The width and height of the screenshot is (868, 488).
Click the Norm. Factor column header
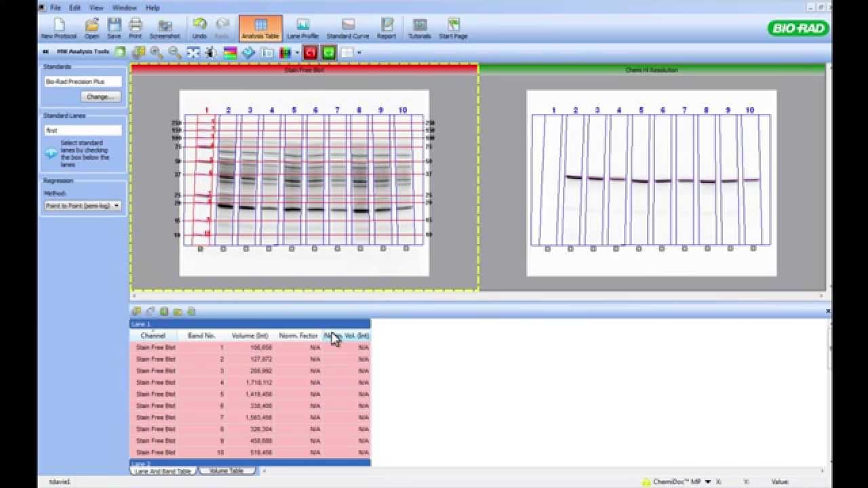click(x=298, y=335)
